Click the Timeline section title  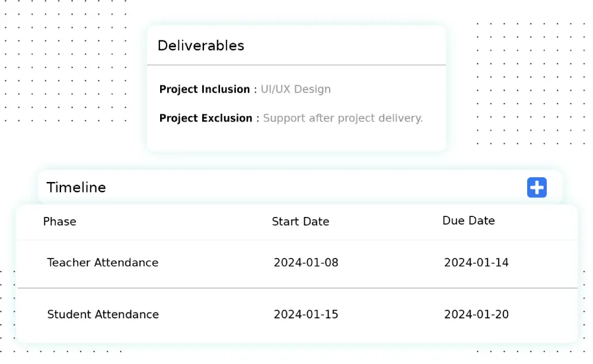[x=76, y=187]
